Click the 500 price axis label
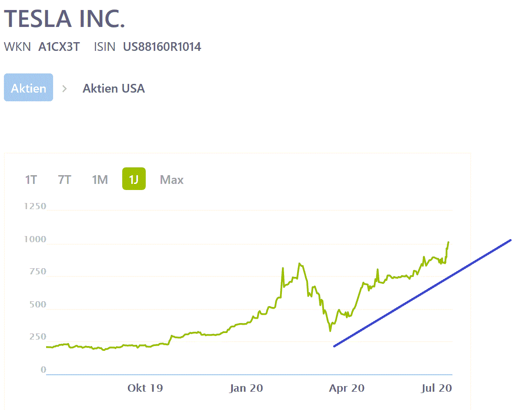The width and height of the screenshot is (532, 410). [x=37, y=304]
